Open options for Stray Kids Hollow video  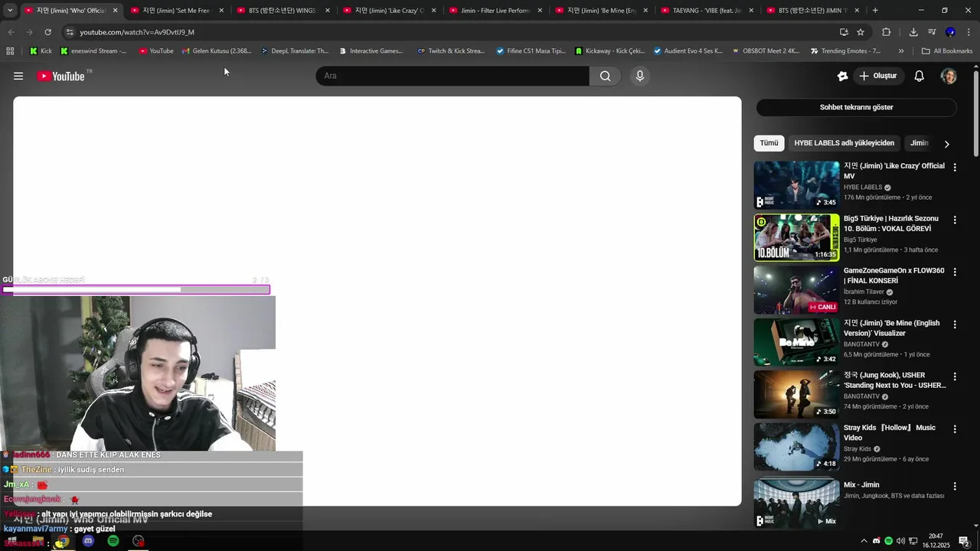coord(955,429)
